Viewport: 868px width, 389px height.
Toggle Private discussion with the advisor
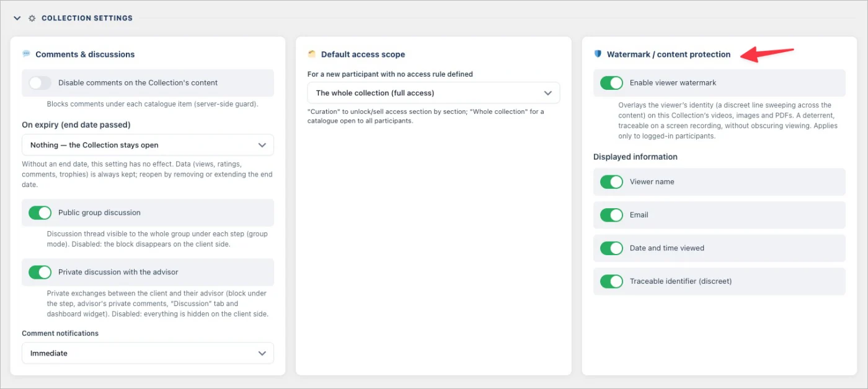[x=40, y=272]
